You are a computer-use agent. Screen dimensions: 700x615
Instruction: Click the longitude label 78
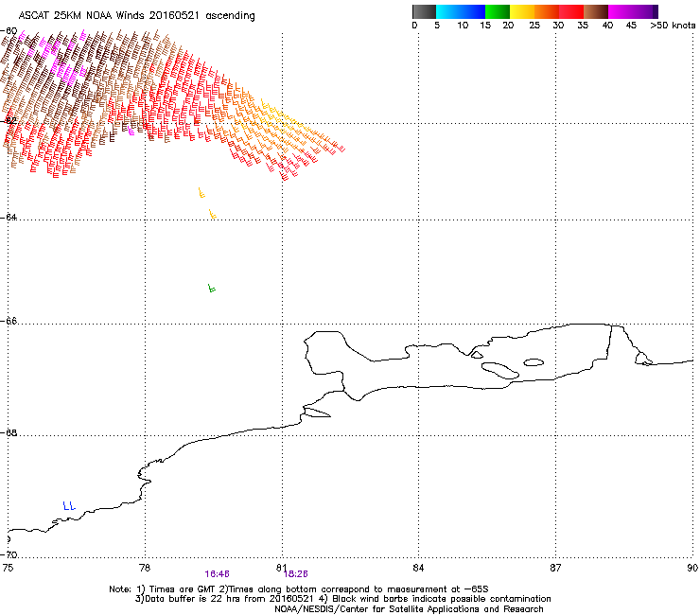point(145,568)
